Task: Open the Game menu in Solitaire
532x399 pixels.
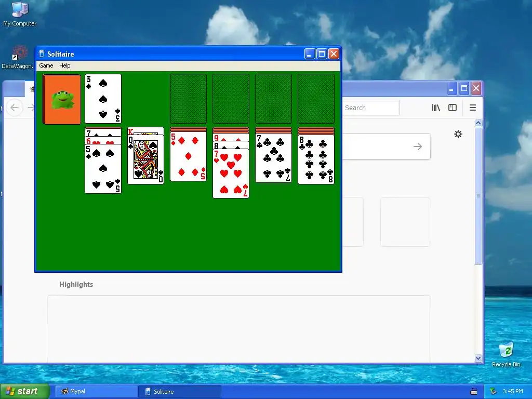Action: (46, 65)
